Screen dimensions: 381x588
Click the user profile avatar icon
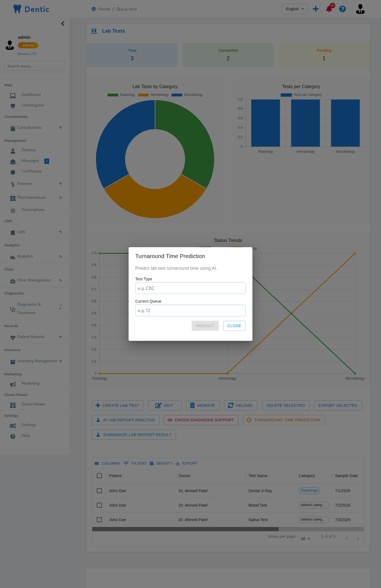pyautogui.click(x=360, y=9)
